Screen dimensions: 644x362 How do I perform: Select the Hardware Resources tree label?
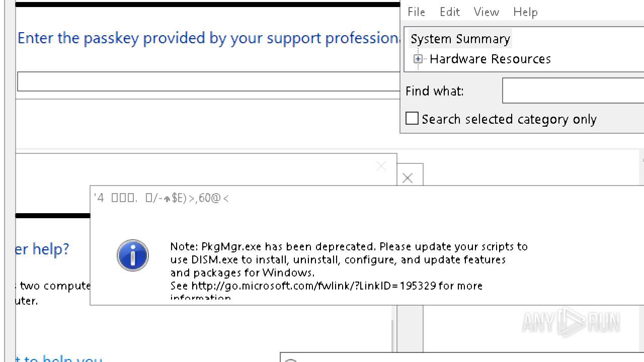[x=490, y=59]
